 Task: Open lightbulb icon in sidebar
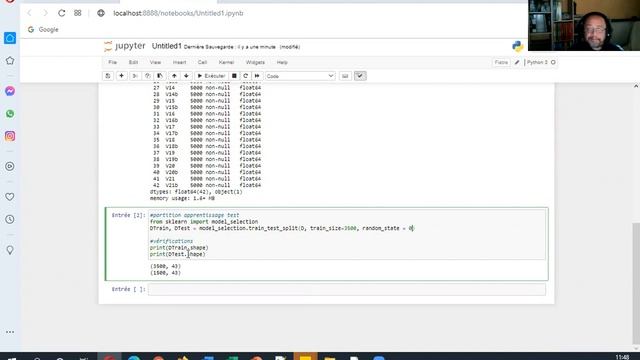(10, 250)
